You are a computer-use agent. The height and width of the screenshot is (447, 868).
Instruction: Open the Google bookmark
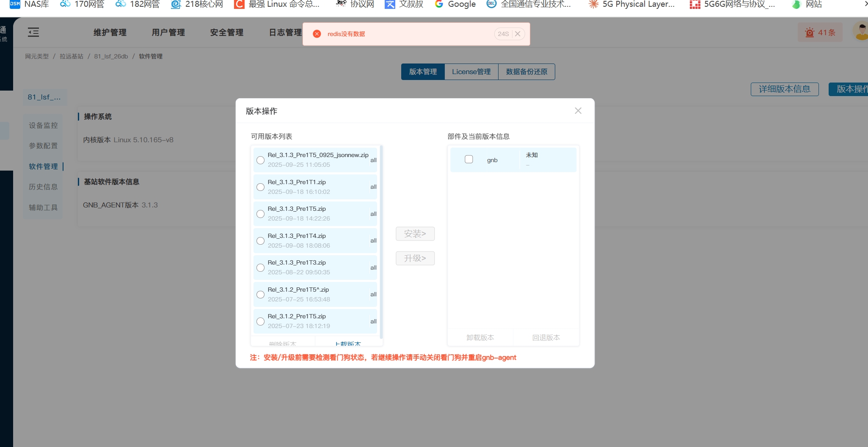(x=455, y=4)
